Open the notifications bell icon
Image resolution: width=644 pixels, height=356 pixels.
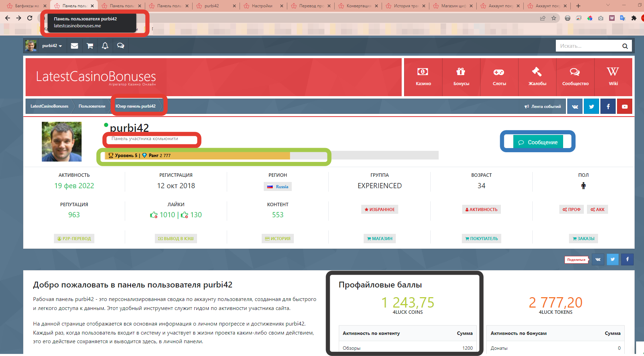coord(105,46)
